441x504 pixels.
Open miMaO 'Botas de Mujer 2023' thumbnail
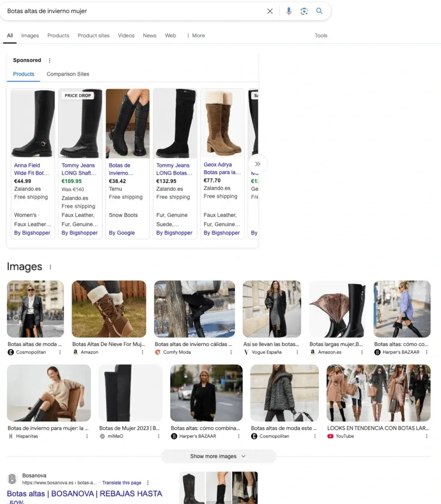(130, 393)
